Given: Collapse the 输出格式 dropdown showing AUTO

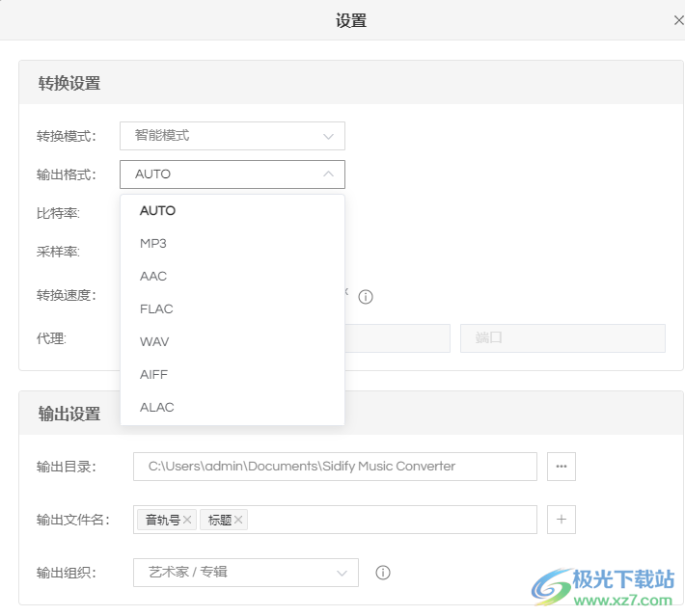Looking at the screenshot, I should 233,174.
